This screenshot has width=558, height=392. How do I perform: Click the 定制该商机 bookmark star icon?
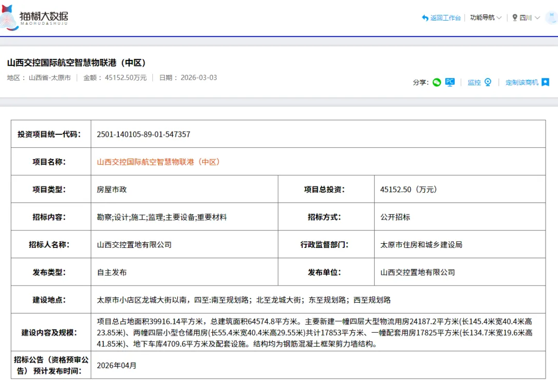[x=545, y=83]
